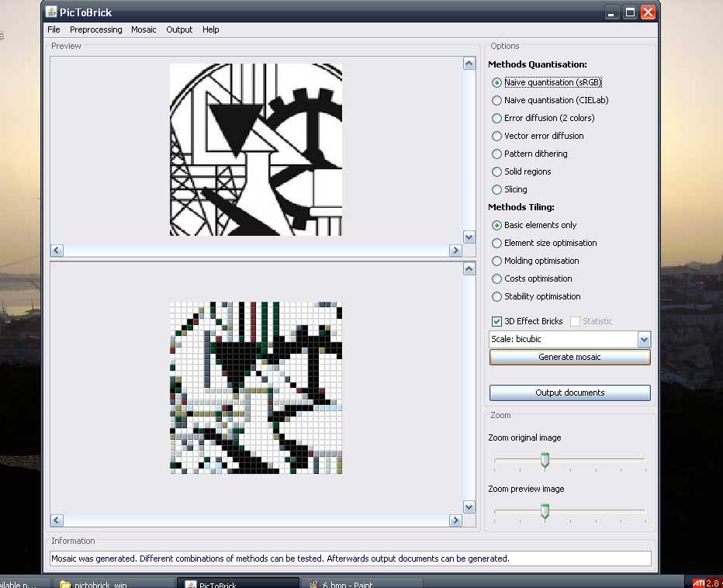Click the Output documents button
Viewport: 723px width, 588px height.
coord(569,393)
